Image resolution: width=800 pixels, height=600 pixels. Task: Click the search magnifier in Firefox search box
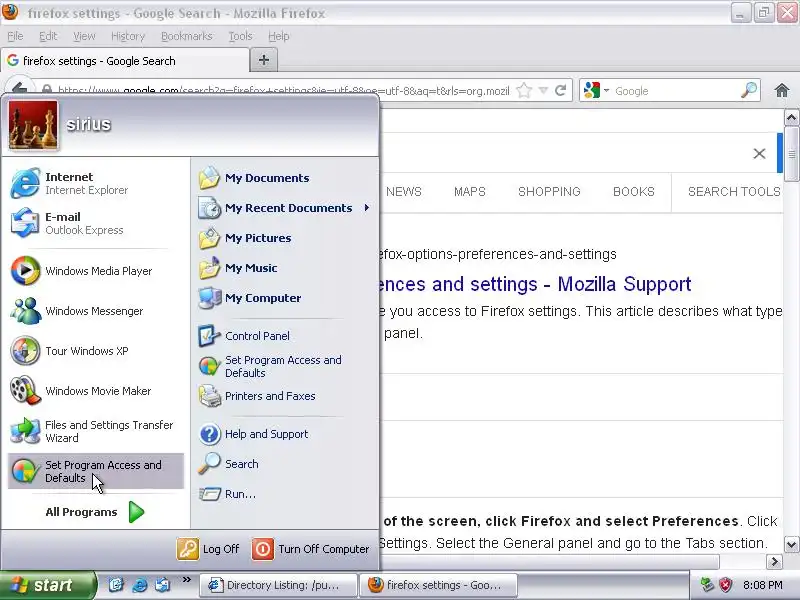click(748, 90)
